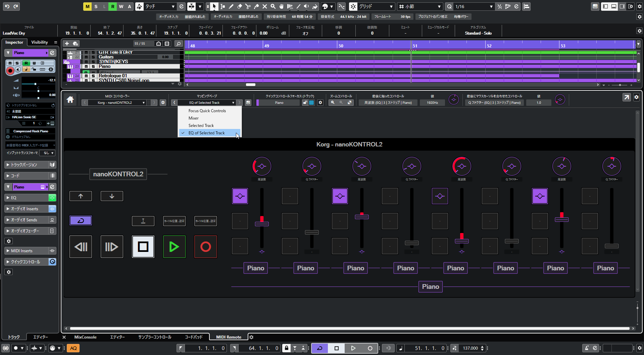Click the nanoKONTROL2 stop button
Screen dimensions: 644x355
143,247
